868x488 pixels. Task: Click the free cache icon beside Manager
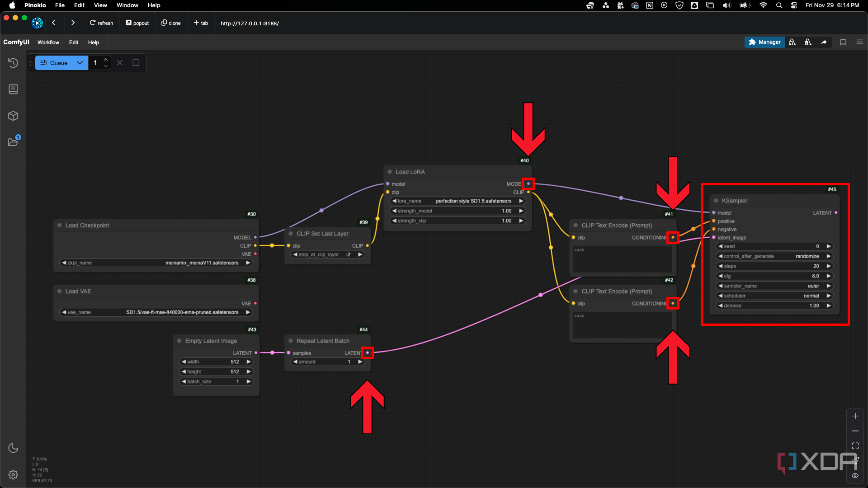pos(808,42)
